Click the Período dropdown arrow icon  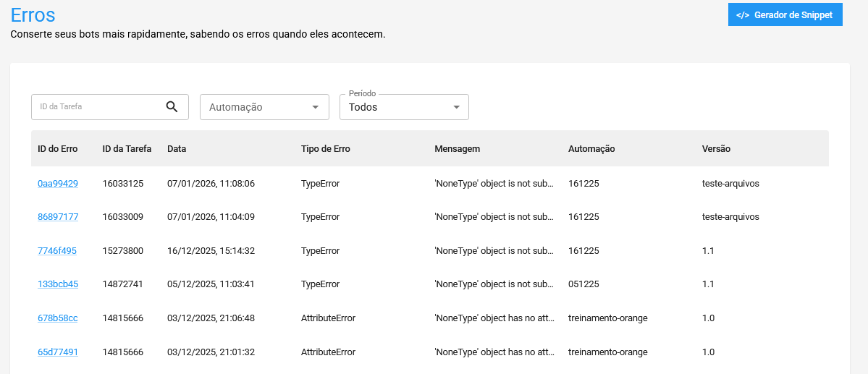click(456, 107)
